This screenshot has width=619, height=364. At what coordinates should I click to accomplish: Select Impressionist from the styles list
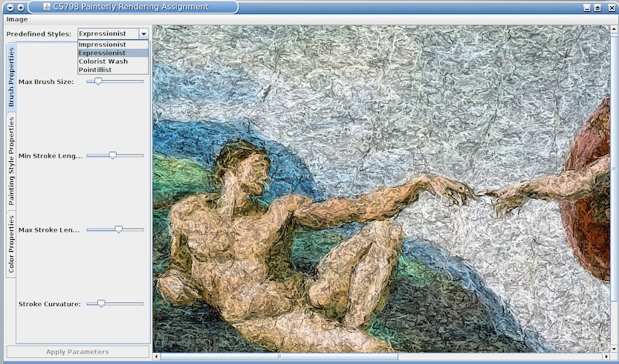click(113, 45)
